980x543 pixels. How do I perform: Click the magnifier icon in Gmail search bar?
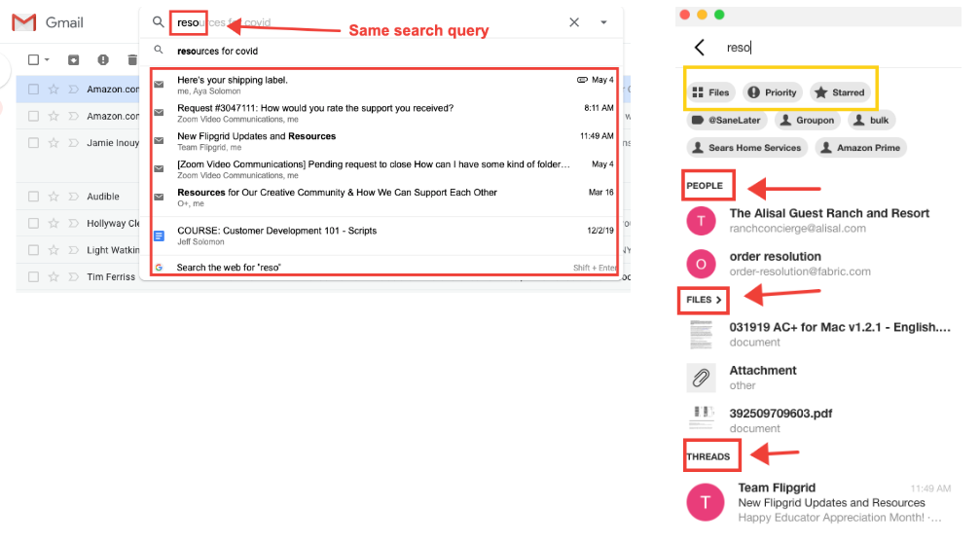point(158,22)
